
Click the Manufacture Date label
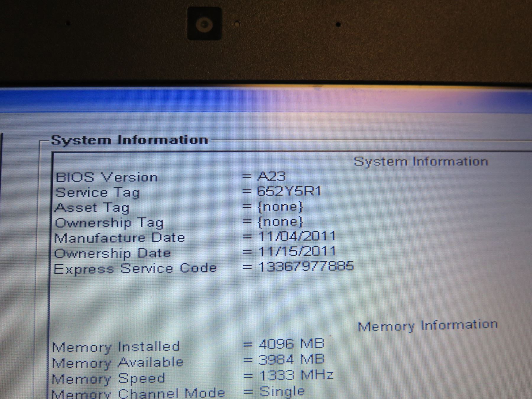120,238
